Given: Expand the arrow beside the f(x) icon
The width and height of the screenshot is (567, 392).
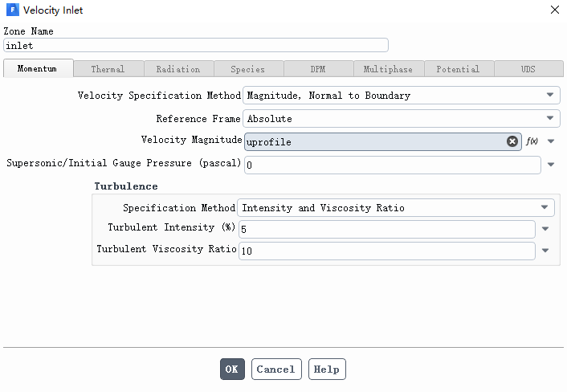Looking at the screenshot, I should click(551, 141).
